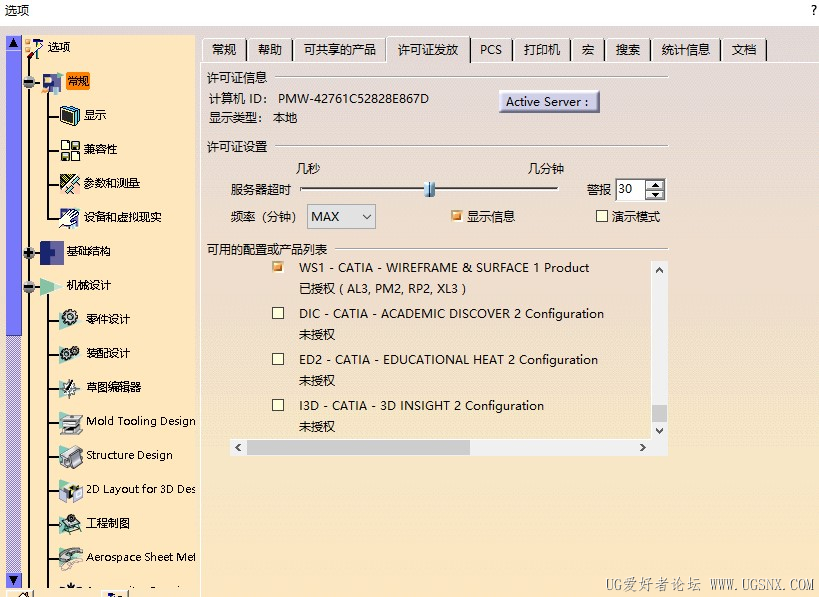Click the Options root tree icon

click(x=34, y=48)
